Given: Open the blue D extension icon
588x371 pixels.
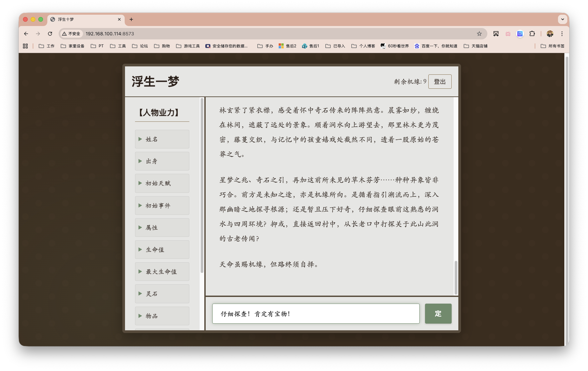Looking at the screenshot, I should click(520, 34).
